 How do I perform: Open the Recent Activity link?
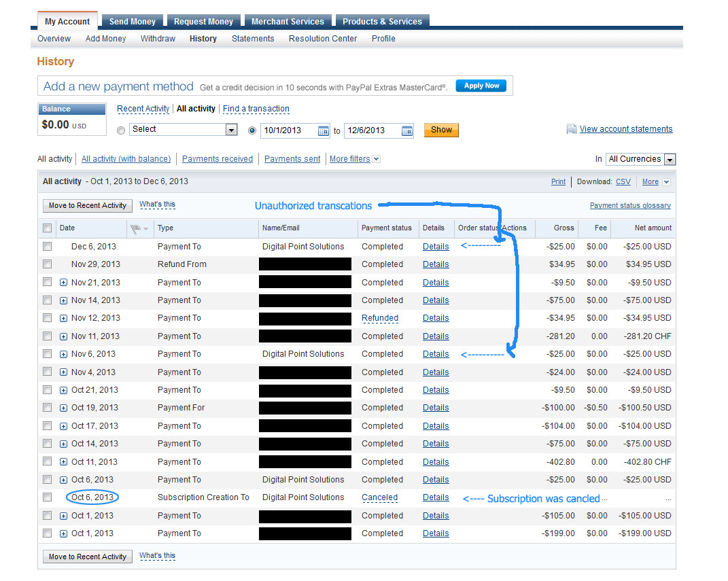click(143, 109)
